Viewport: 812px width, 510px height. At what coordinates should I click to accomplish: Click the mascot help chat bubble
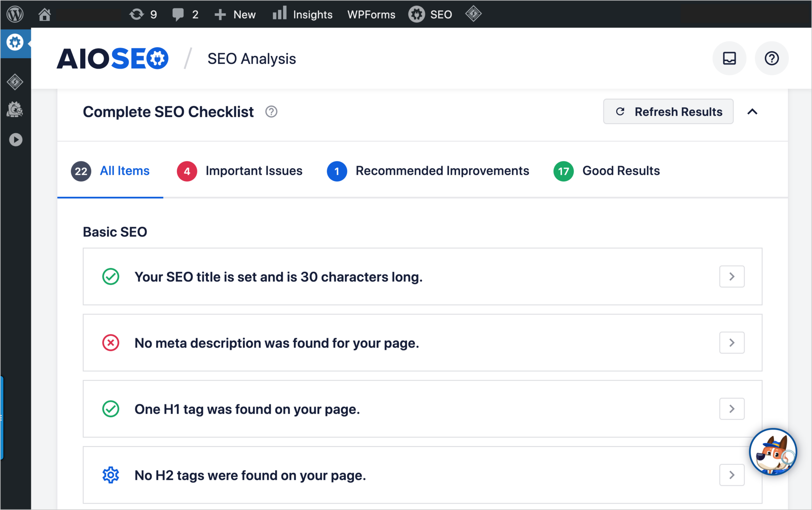tap(773, 452)
